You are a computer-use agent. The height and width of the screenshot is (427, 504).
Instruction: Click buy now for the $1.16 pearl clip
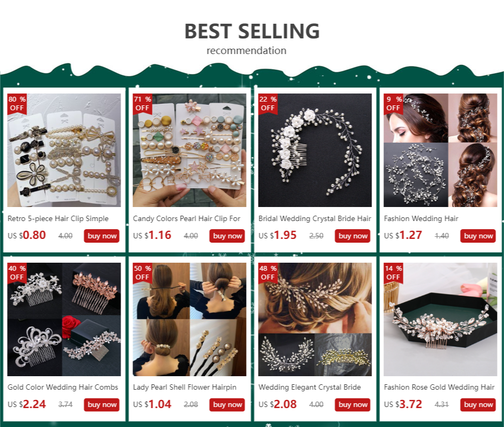coord(227,236)
